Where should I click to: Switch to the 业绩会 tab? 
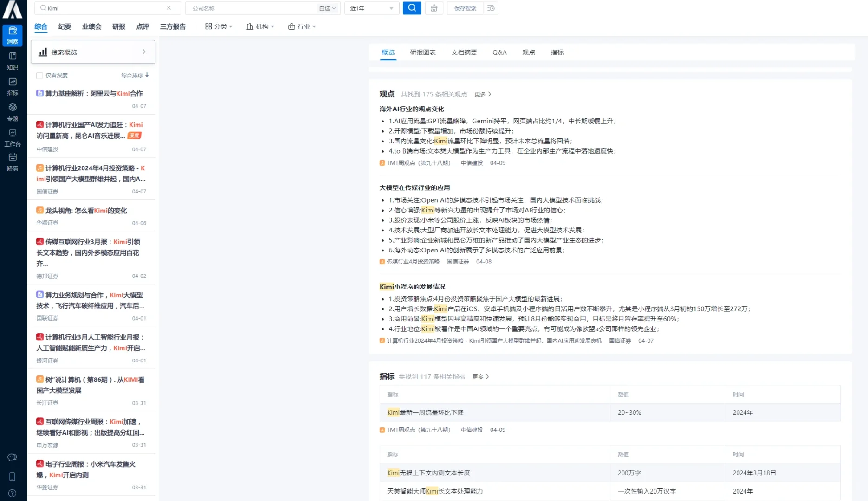(91, 26)
